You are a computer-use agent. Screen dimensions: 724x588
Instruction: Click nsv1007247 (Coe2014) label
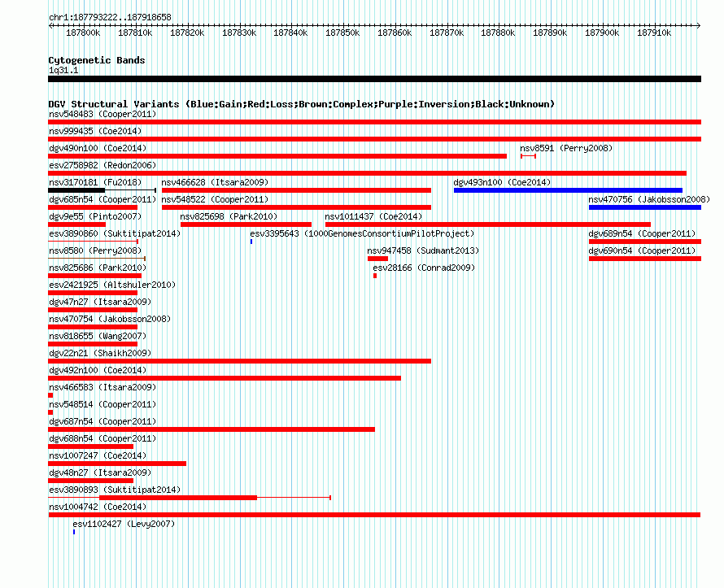(98, 455)
